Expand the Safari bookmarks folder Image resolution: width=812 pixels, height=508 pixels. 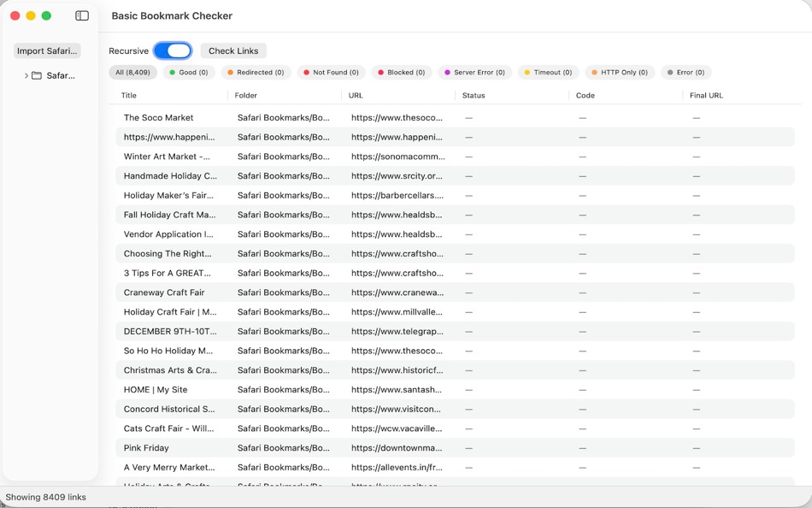tap(26, 75)
